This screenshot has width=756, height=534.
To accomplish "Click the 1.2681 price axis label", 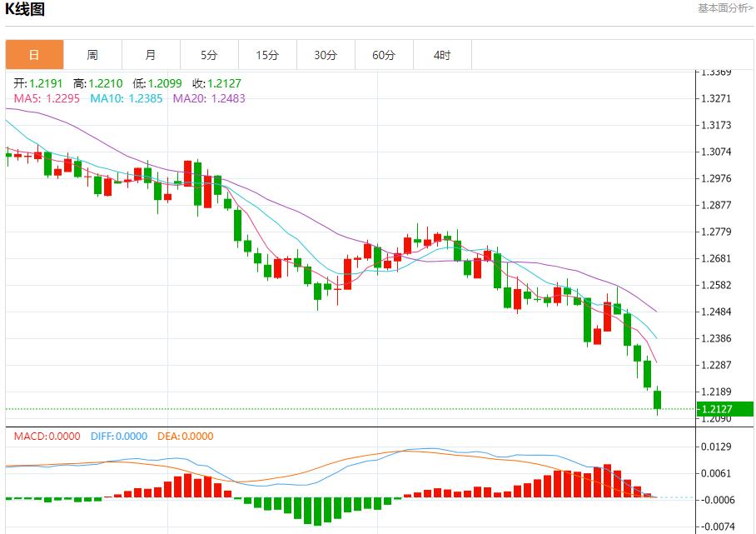I will tap(716, 258).
